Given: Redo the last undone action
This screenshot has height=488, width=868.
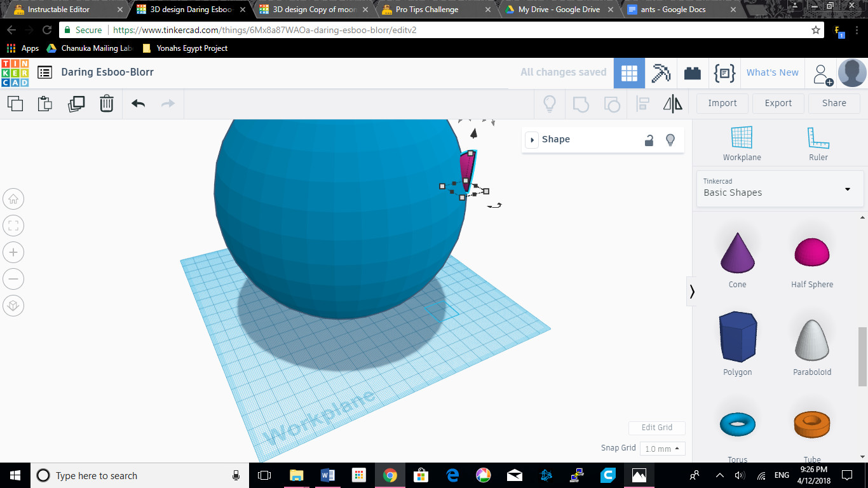Looking at the screenshot, I should click(168, 104).
